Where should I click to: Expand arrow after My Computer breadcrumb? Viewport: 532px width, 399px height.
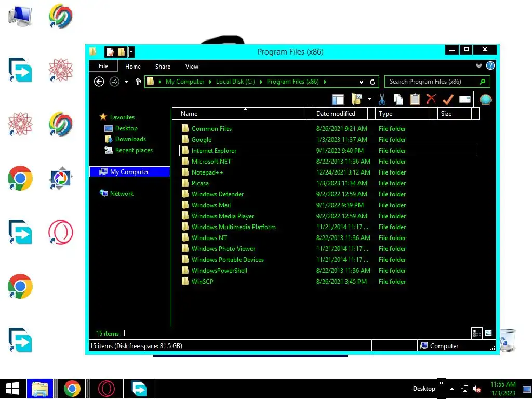210,82
